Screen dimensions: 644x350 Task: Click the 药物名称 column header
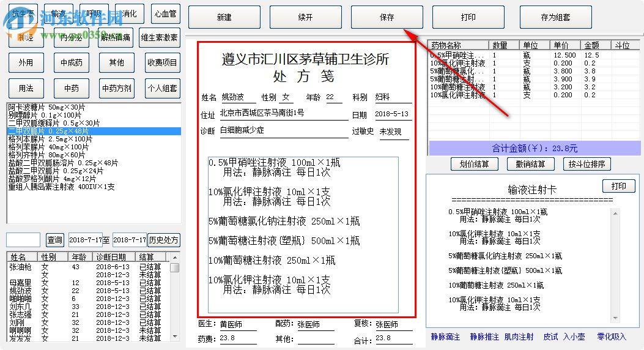pos(458,45)
